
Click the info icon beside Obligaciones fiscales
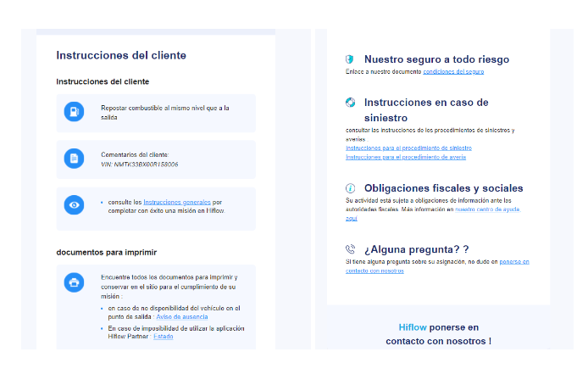pyautogui.click(x=350, y=188)
